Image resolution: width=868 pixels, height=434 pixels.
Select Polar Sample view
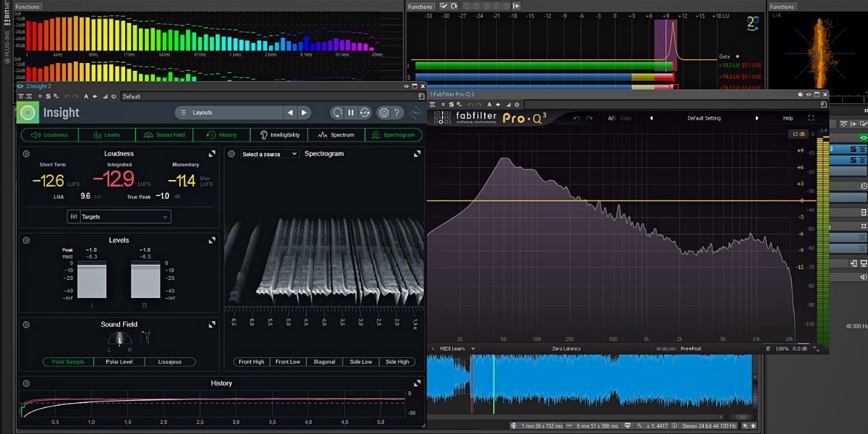pyautogui.click(x=68, y=362)
